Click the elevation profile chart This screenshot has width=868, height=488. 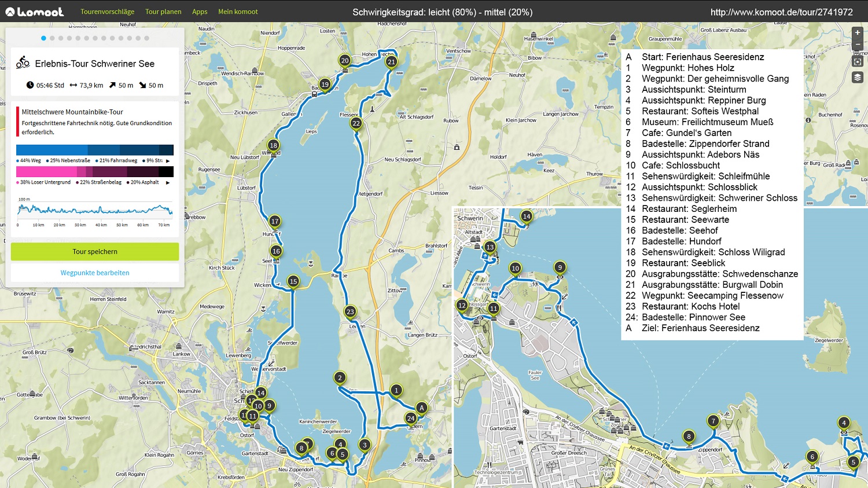(95, 210)
